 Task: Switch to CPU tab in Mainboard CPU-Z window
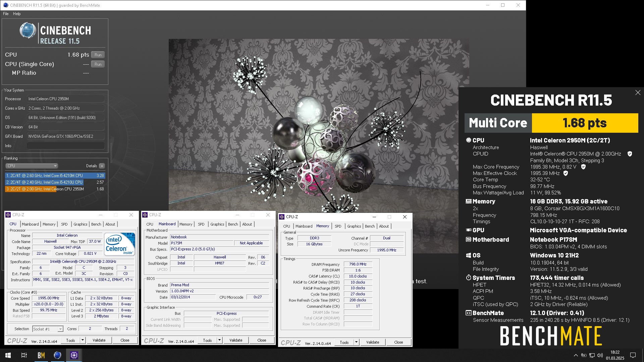(150, 224)
